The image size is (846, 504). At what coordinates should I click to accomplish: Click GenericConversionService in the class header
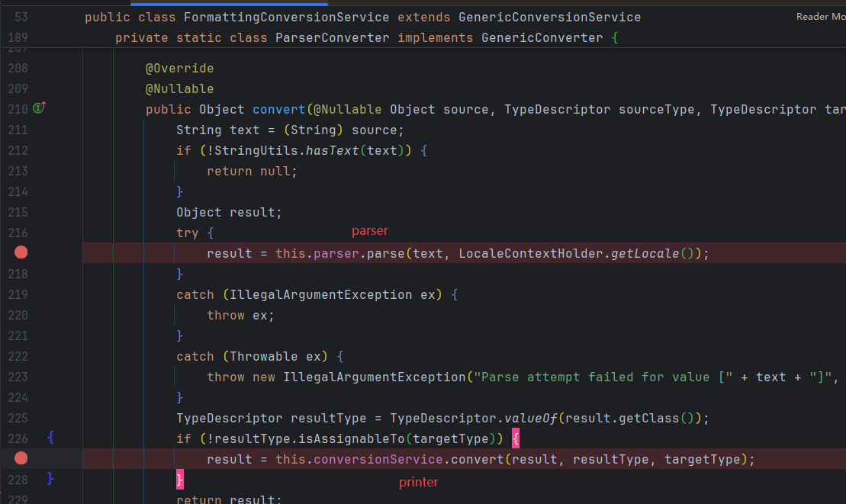[x=550, y=18]
